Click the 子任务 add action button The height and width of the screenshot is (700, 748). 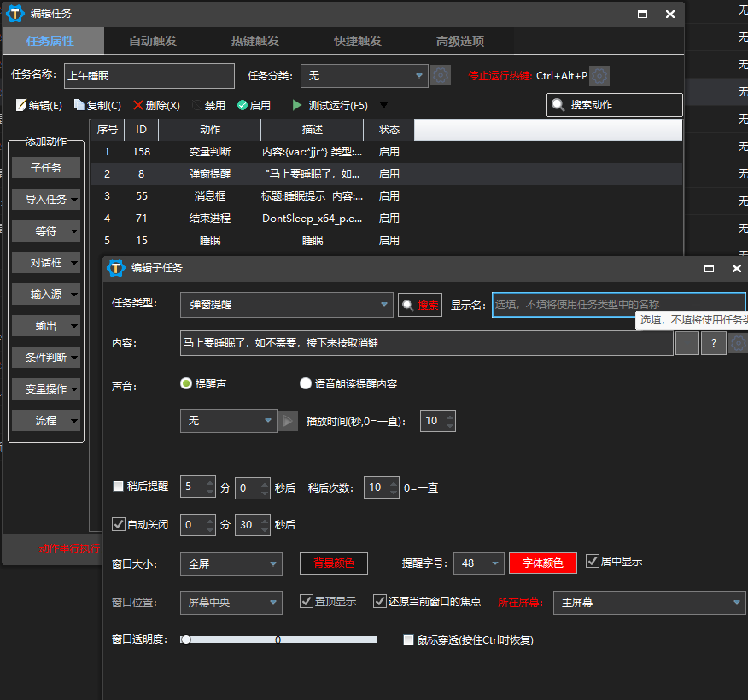pos(46,168)
